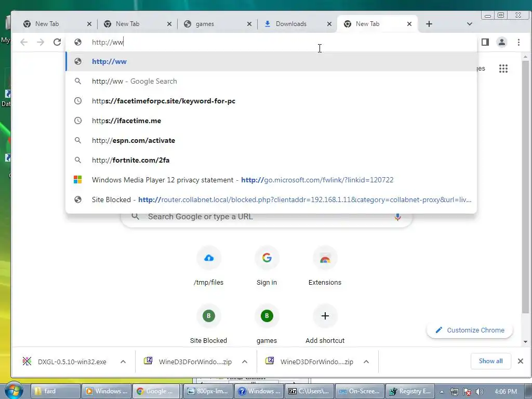The width and height of the screenshot is (532, 399).
Task: Click the network icon in system tray
Action: pos(455,392)
